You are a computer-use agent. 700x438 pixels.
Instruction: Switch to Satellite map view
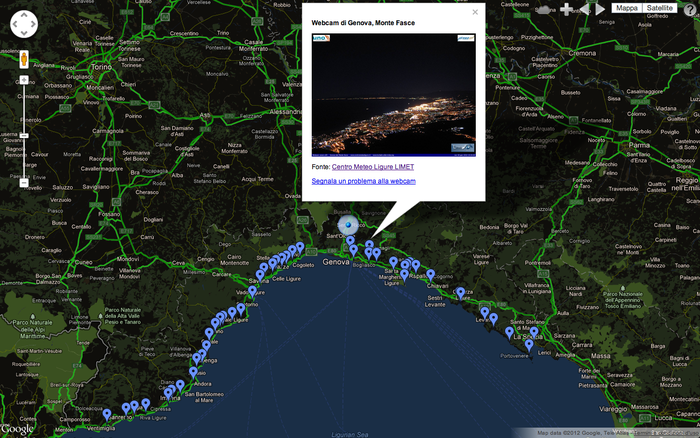[659, 8]
